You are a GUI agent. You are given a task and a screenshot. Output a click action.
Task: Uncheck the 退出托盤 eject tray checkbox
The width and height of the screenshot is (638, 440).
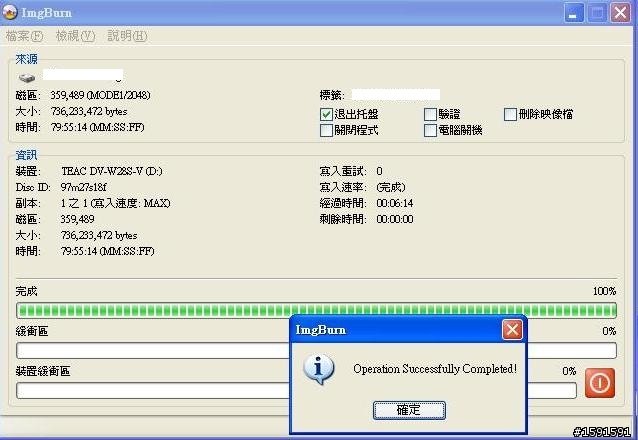point(326,114)
